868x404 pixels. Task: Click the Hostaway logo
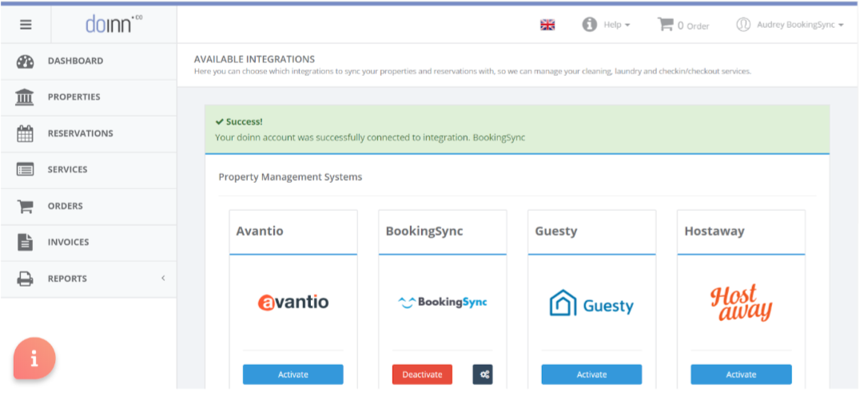point(741,303)
